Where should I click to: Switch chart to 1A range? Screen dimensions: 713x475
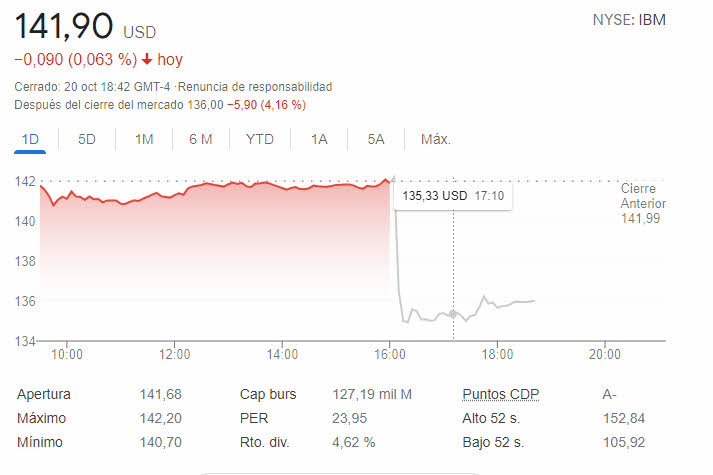click(319, 140)
